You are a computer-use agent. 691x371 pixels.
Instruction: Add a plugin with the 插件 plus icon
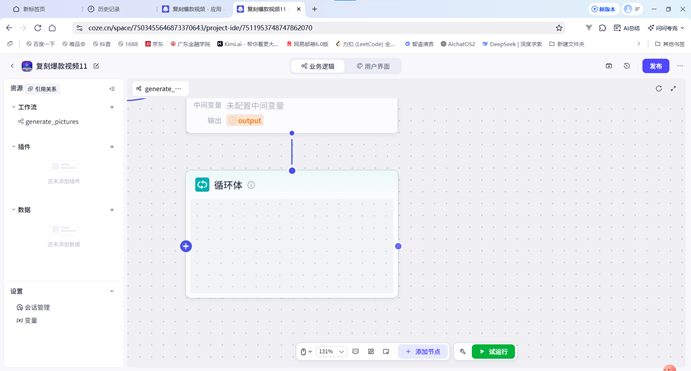point(112,147)
